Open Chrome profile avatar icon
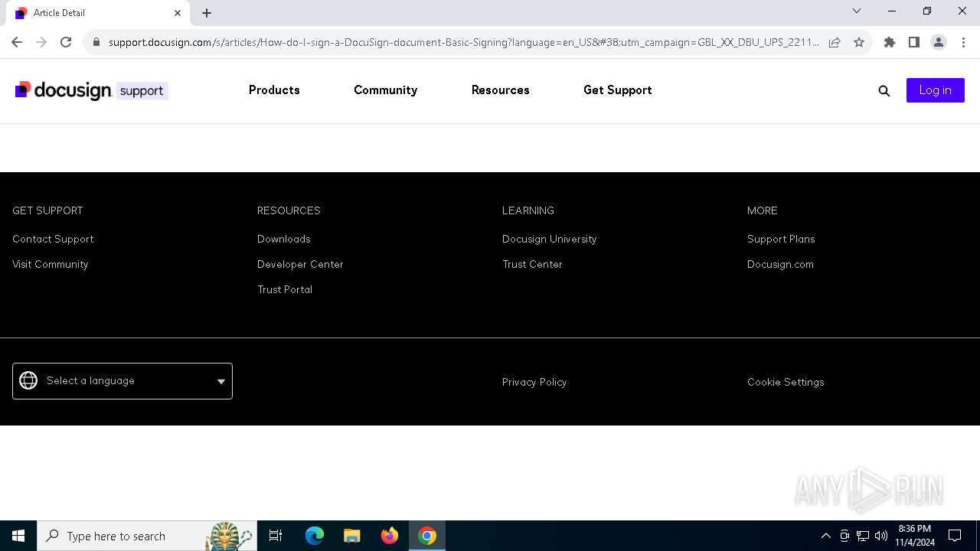 pos(939,42)
